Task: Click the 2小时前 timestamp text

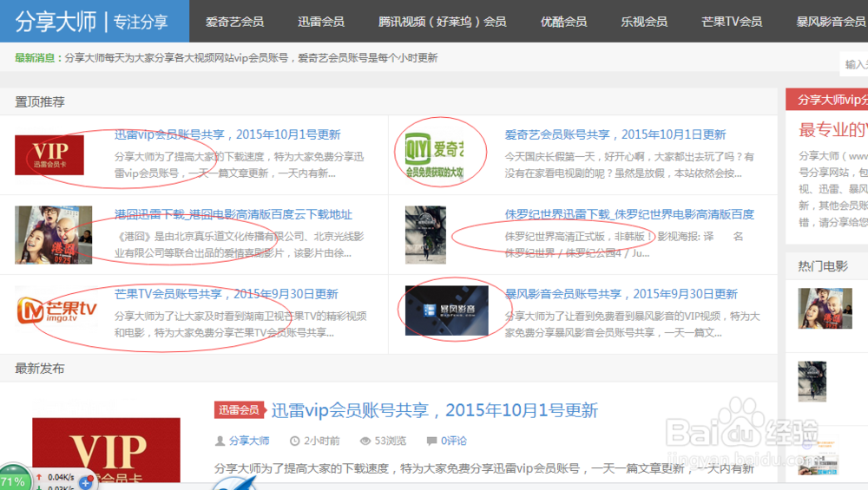Action: coord(322,441)
